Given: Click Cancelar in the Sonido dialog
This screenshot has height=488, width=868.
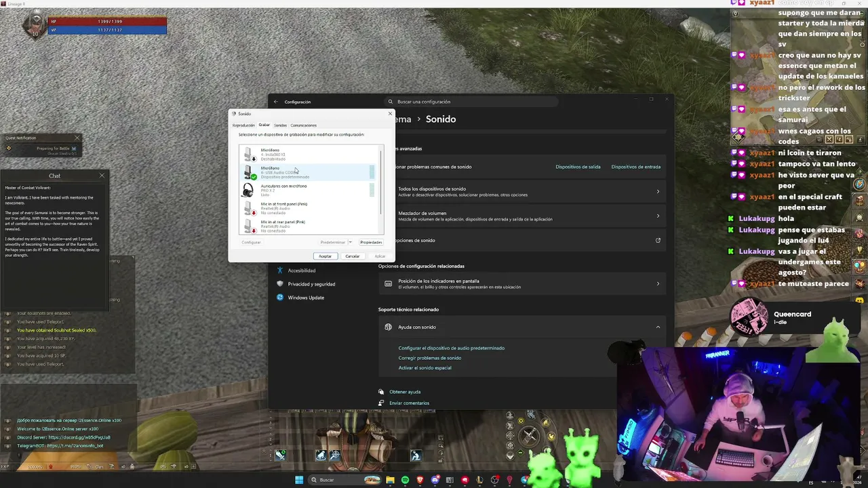Looking at the screenshot, I should 352,256.
